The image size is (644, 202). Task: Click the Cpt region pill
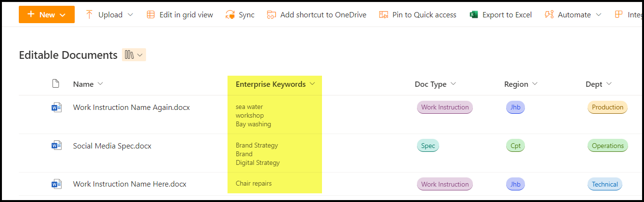pyautogui.click(x=515, y=146)
